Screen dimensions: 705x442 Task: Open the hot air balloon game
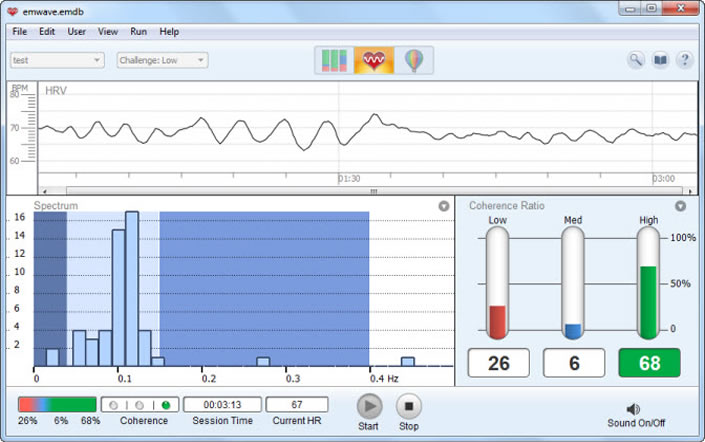(x=413, y=61)
